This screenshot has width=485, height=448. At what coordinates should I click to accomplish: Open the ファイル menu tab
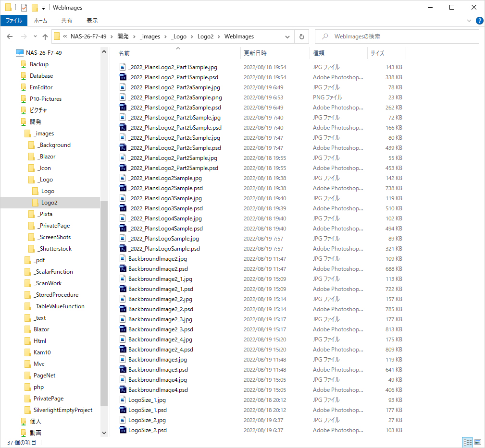[x=14, y=21]
